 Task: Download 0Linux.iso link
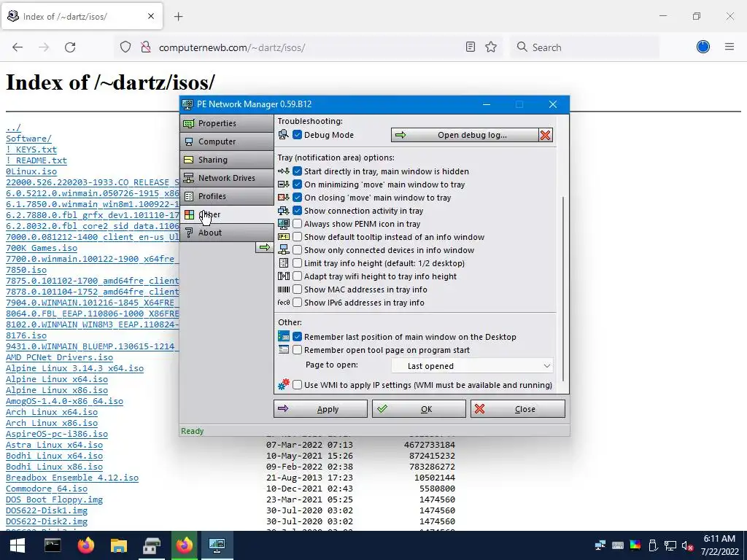[x=31, y=171]
